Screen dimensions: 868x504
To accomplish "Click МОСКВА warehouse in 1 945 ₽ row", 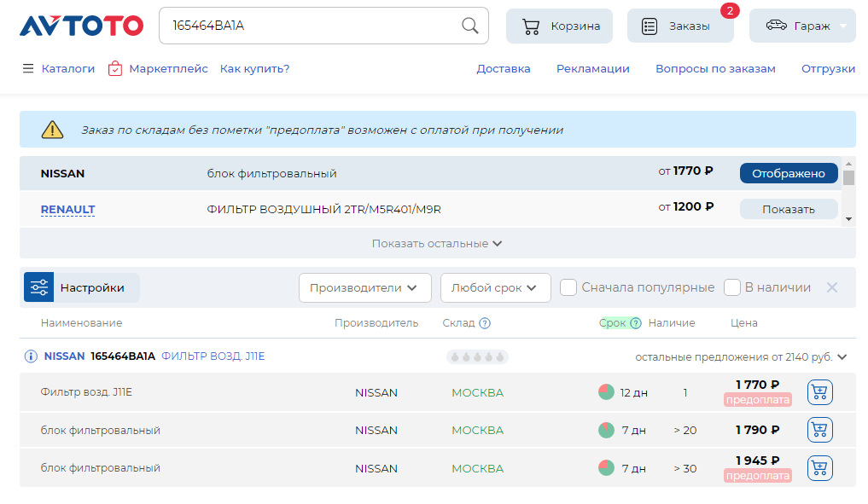I will [477, 468].
